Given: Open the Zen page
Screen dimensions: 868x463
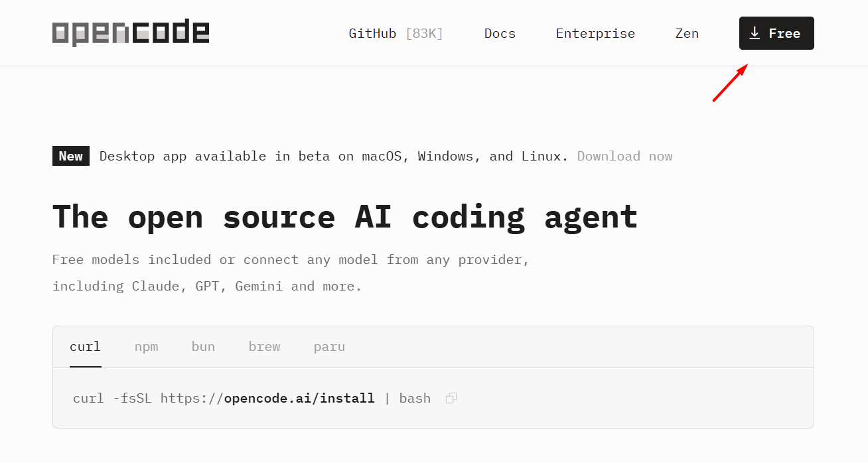Looking at the screenshot, I should pyautogui.click(x=687, y=33).
